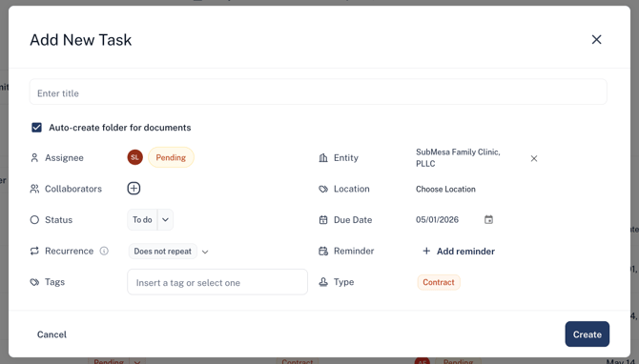Click the recurrence info icon
Viewport: 639px width, 364px height.
pyautogui.click(x=104, y=251)
